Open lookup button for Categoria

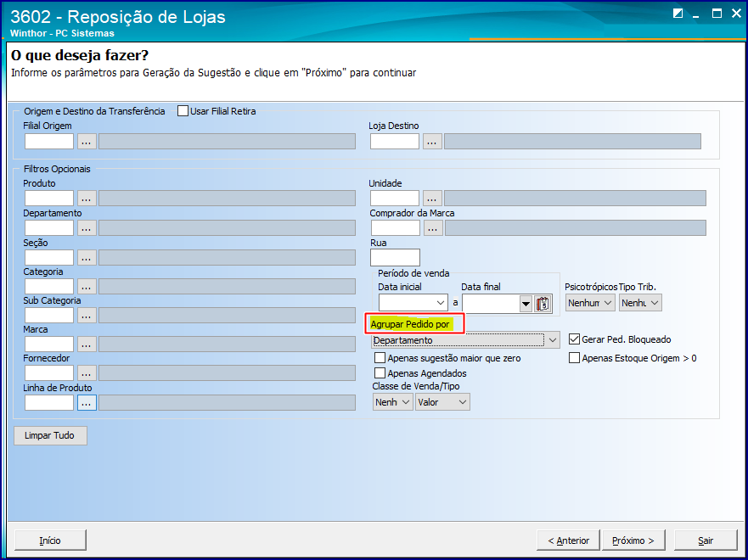pyautogui.click(x=87, y=287)
